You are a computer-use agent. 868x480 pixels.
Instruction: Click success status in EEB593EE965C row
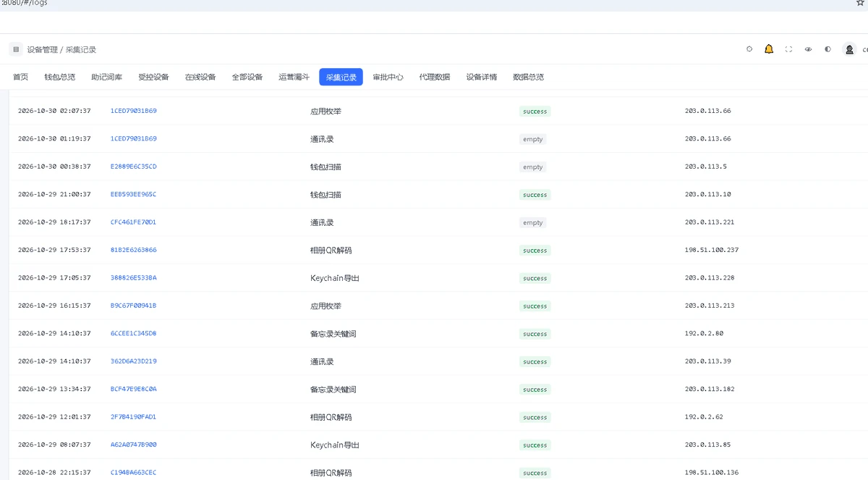535,195
